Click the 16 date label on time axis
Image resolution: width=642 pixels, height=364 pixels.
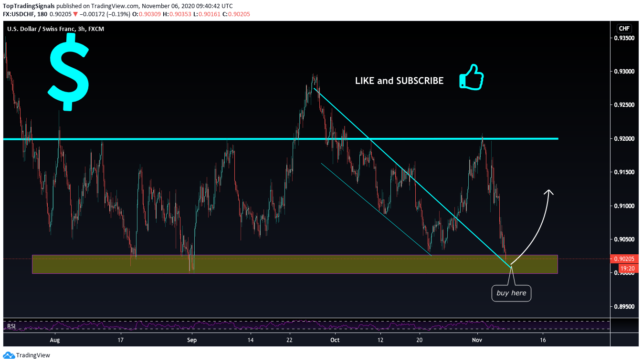543,340
